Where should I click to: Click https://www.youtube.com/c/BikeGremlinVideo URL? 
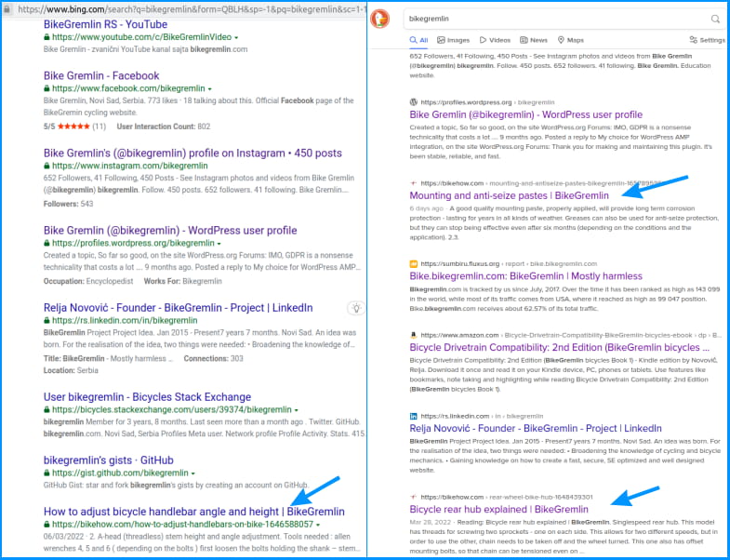click(142, 37)
